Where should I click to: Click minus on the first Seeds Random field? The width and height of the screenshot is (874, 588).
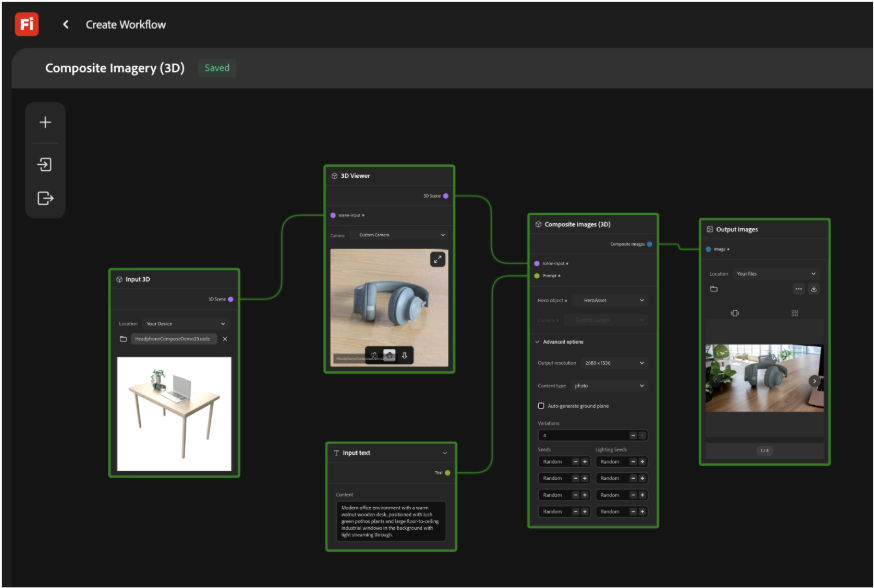[x=576, y=461]
